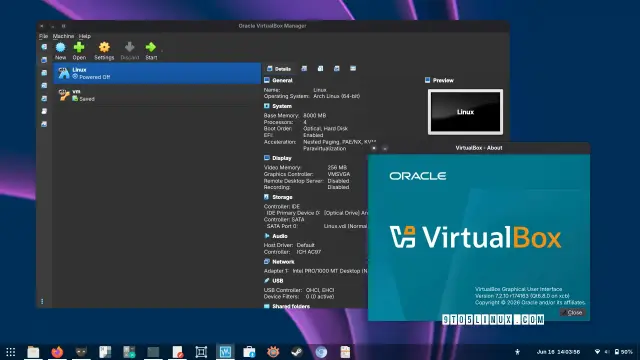Open the text editor icon with red pencil
This screenshot has width=640, height=360.
[x=177, y=352]
